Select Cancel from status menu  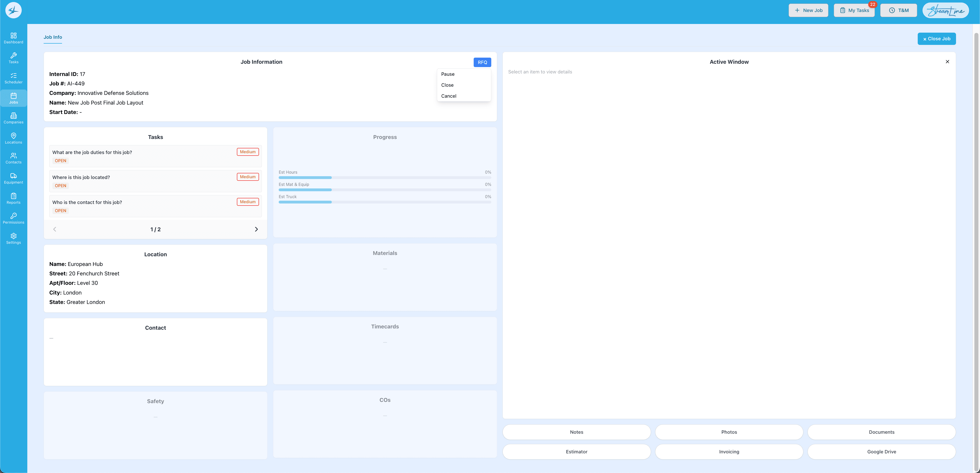click(x=449, y=96)
